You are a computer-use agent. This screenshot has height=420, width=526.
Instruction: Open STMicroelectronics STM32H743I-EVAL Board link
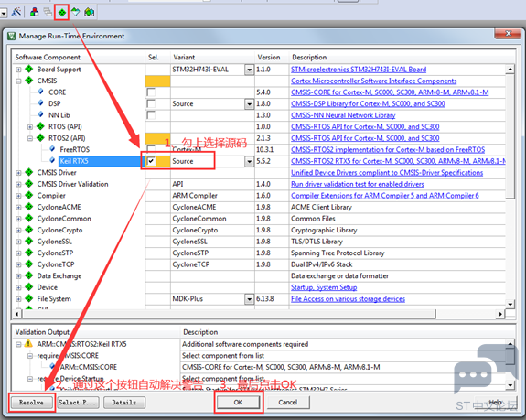click(x=359, y=70)
